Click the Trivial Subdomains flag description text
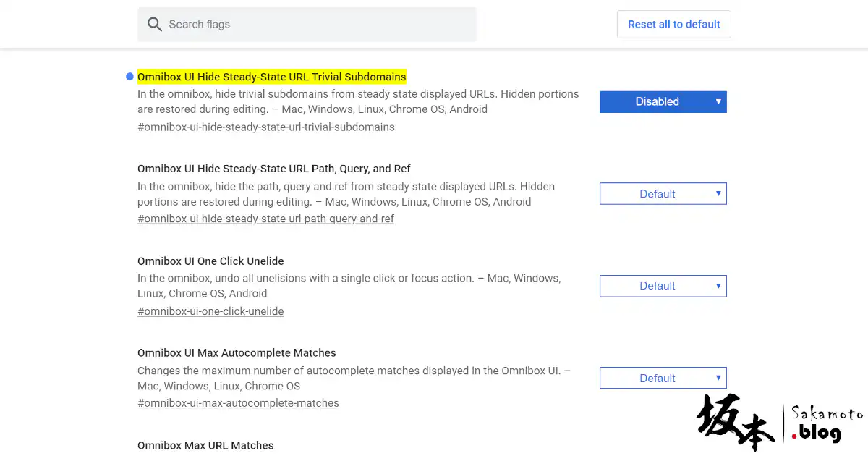This screenshot has width=868, height=456. pyautogui.click(x=357, y=101)
